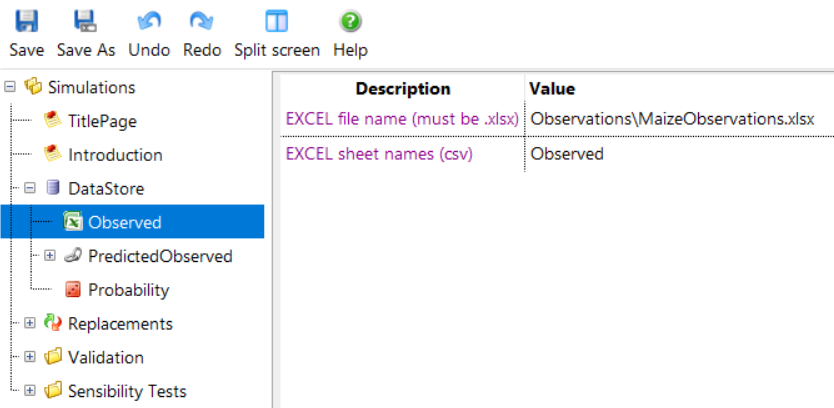Select the TitlePage tree item

coord(102,121)
